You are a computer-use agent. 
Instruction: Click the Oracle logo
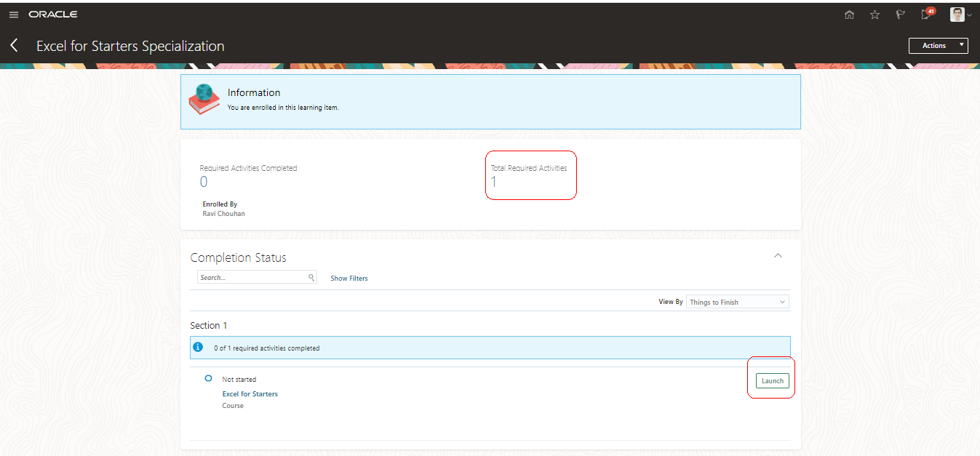coord(53,15)
